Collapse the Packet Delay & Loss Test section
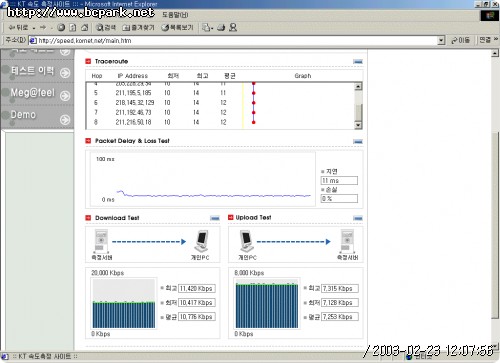The height and width of the screenshot is (363, 500). [358, 142]
